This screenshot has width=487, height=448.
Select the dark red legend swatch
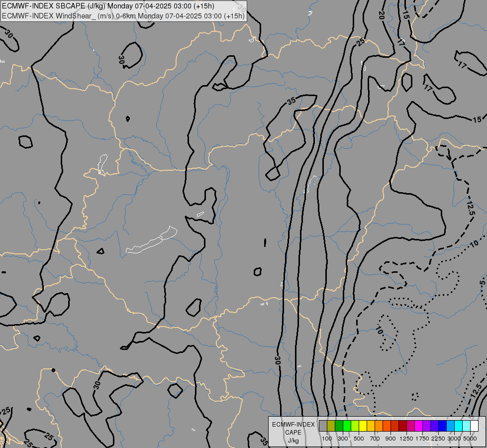(402, 426)
